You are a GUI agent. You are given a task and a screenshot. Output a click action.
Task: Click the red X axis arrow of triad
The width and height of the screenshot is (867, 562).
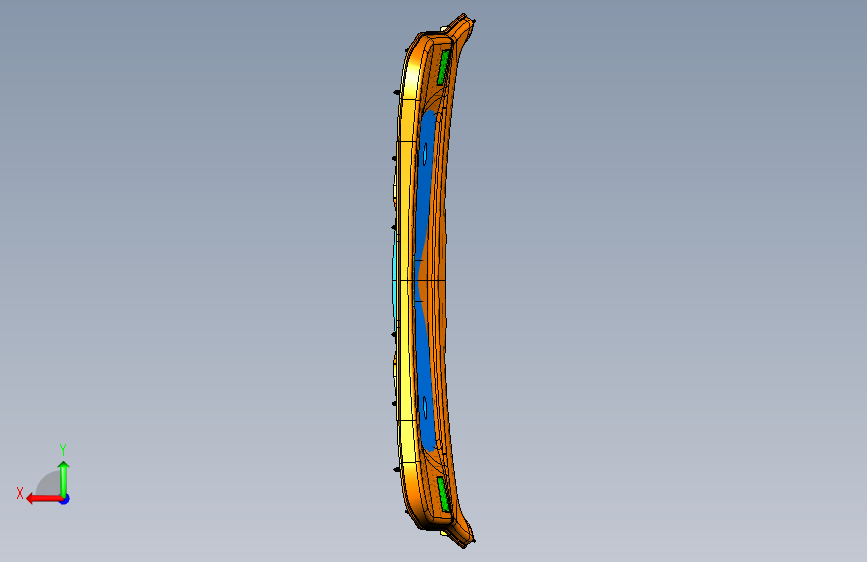pyautogui.click(x=43, y=499)
